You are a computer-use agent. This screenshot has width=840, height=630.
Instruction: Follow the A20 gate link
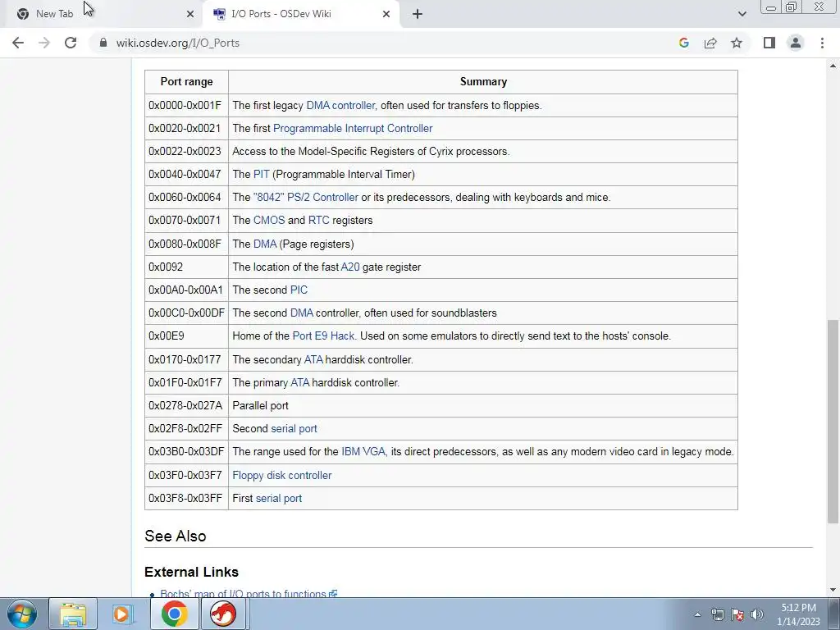coord(350,267)
